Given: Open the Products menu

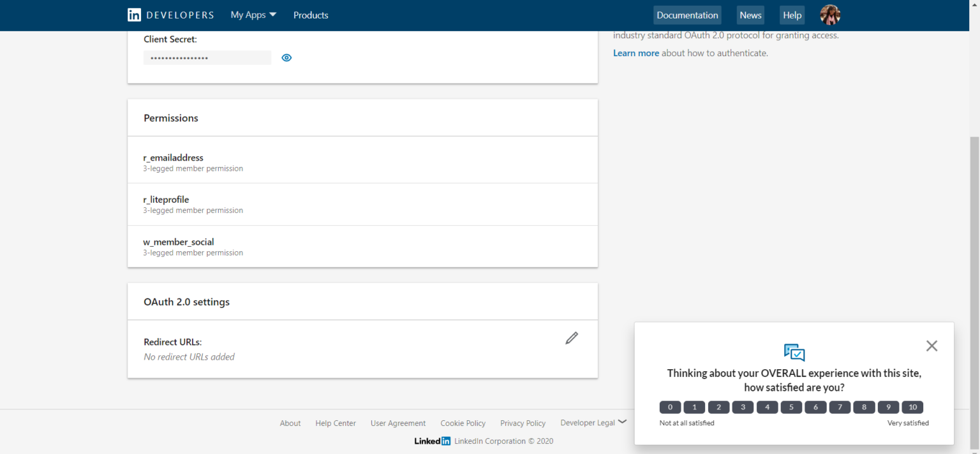Looking at the screenshot, I should coord(311,15).
